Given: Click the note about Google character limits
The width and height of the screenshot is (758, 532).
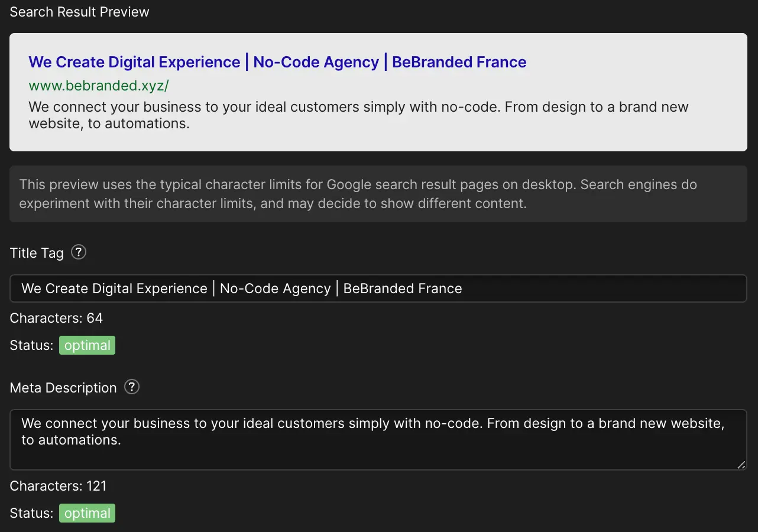Looking at the screenshot, I should point(378,194).
